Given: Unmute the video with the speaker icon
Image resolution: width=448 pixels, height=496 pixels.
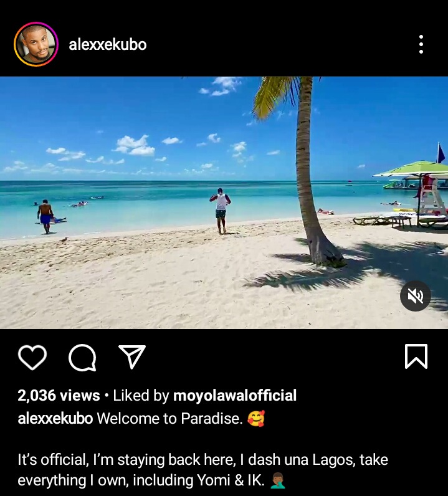Looking at the screenshot, I should click(416, 296).
